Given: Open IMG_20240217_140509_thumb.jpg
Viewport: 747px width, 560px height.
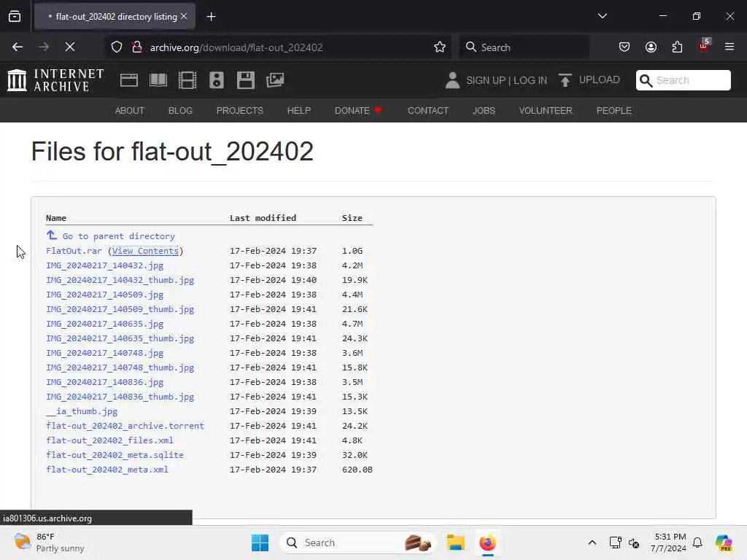Looking at the screenshot, I should 120,309.
